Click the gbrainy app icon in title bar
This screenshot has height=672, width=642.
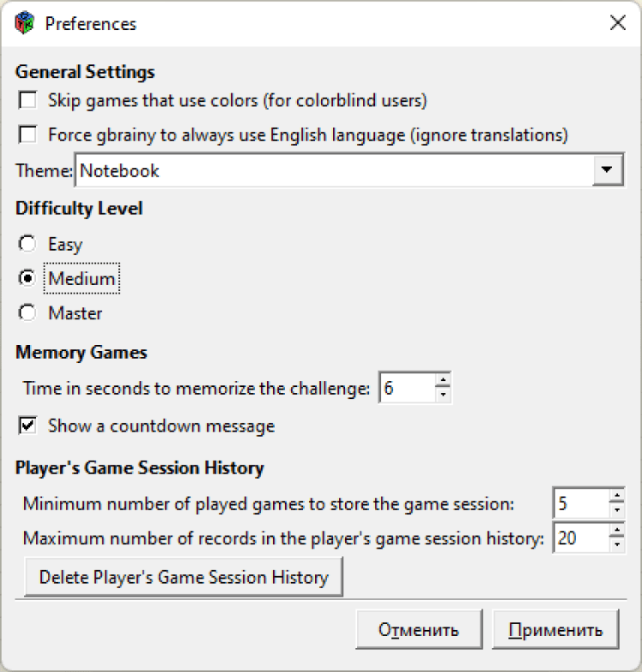point(26,23)
